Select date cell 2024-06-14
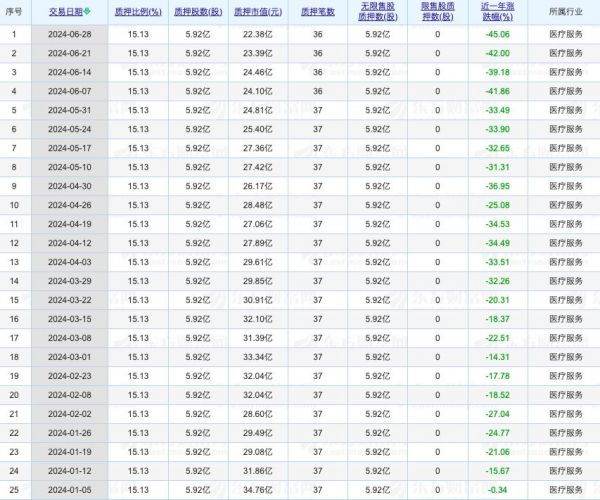The width and height of the screenshot is (600, 500). 70,72
